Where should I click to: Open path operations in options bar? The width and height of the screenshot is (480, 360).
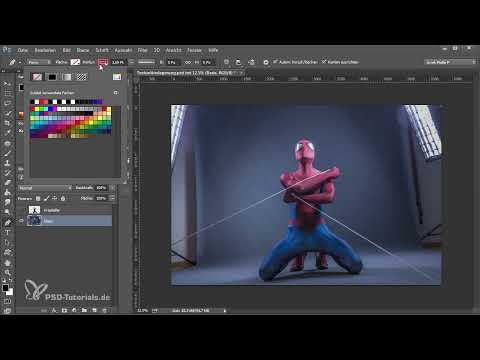[x=226, y=62]
